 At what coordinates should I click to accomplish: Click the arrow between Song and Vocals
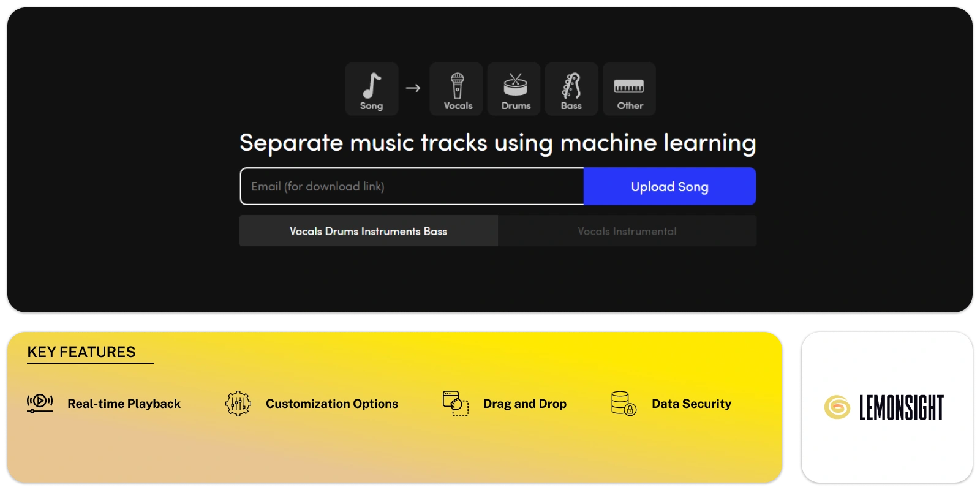click(x=413, y=88)
